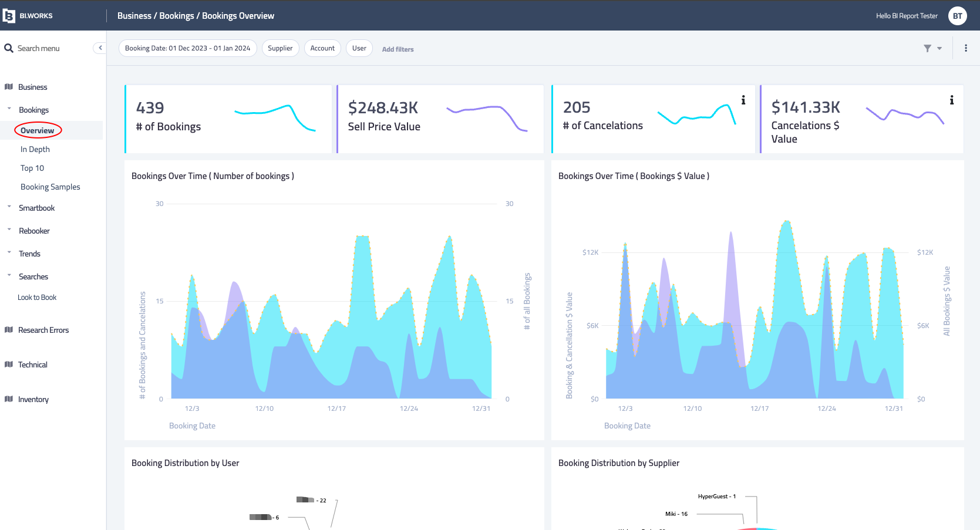Click Booking Distribution by Supplier title
Image resolution: width=980 pixels, height=530 pixels.
click(619, 463)
